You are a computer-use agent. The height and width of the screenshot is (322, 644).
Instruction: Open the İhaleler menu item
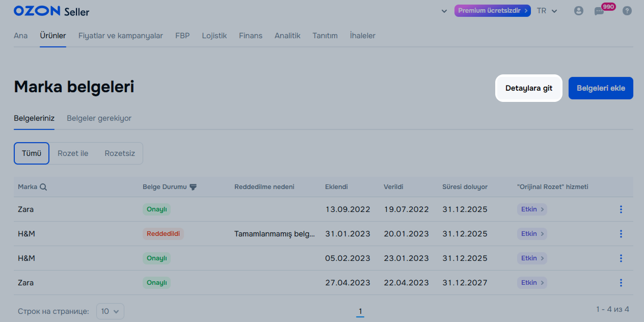pyautogui.click(x=363, y=36)
